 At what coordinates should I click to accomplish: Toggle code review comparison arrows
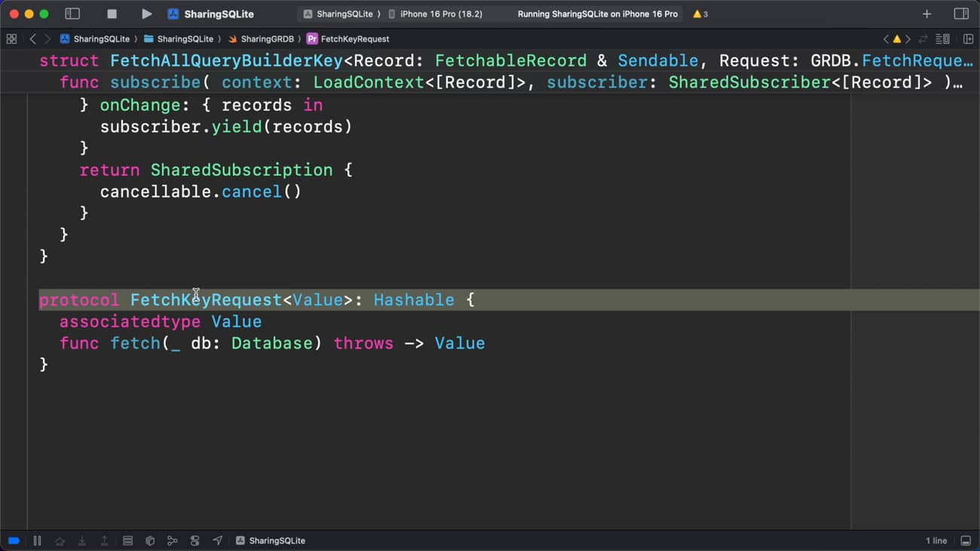(x=923, y=38)
